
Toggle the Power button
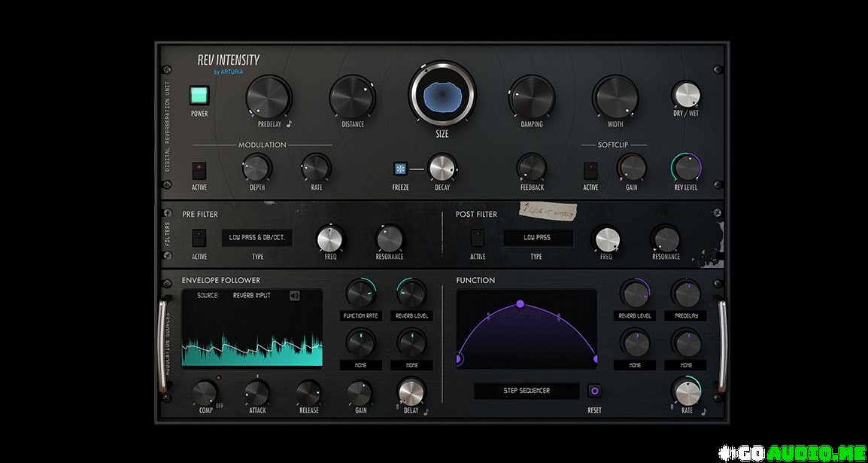[199, 96]
